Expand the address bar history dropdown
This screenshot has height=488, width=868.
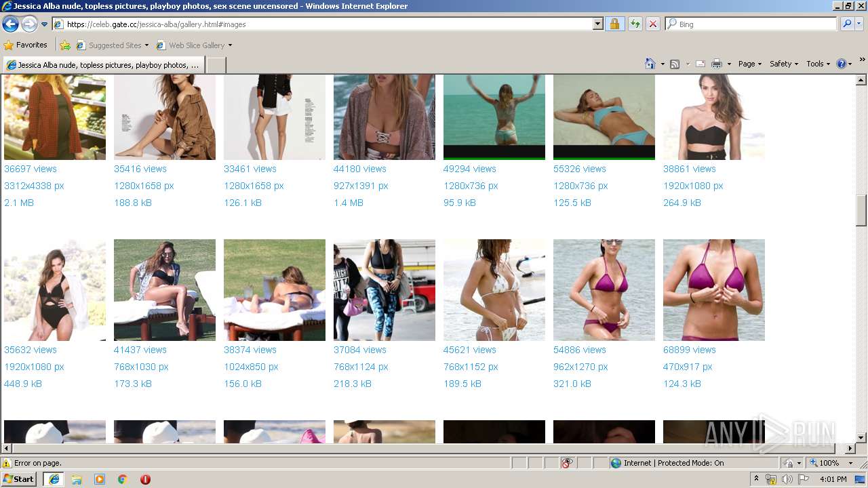pos(597,24)
